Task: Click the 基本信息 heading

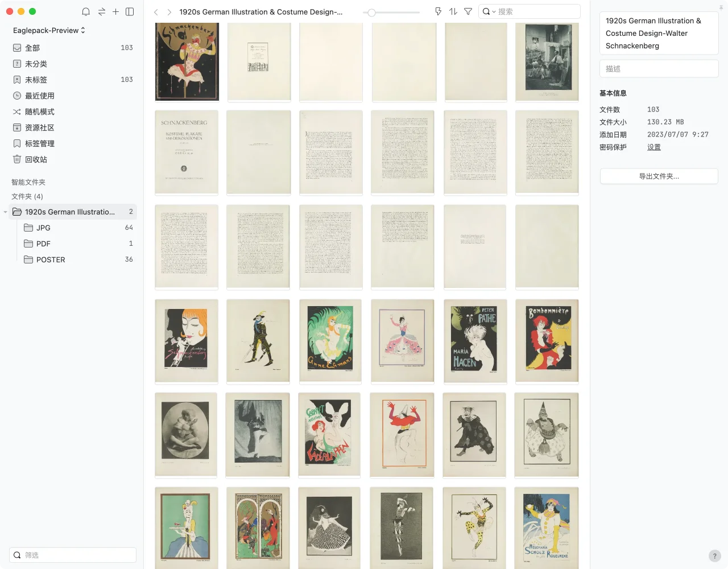Action: pos(613,93)
